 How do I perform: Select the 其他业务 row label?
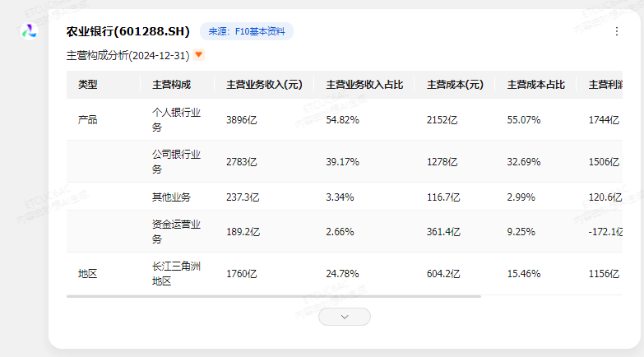pyautogui.click(x=171, y=197)
